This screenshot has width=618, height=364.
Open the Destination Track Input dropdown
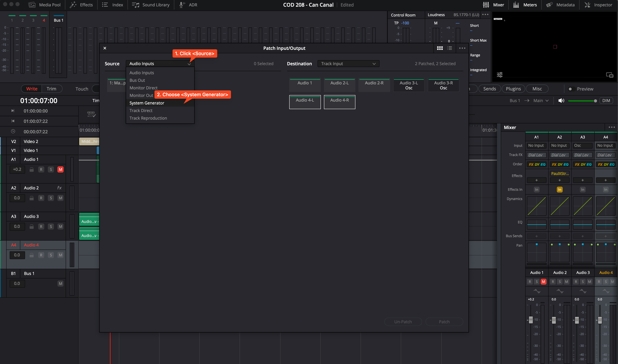point(348,64)
